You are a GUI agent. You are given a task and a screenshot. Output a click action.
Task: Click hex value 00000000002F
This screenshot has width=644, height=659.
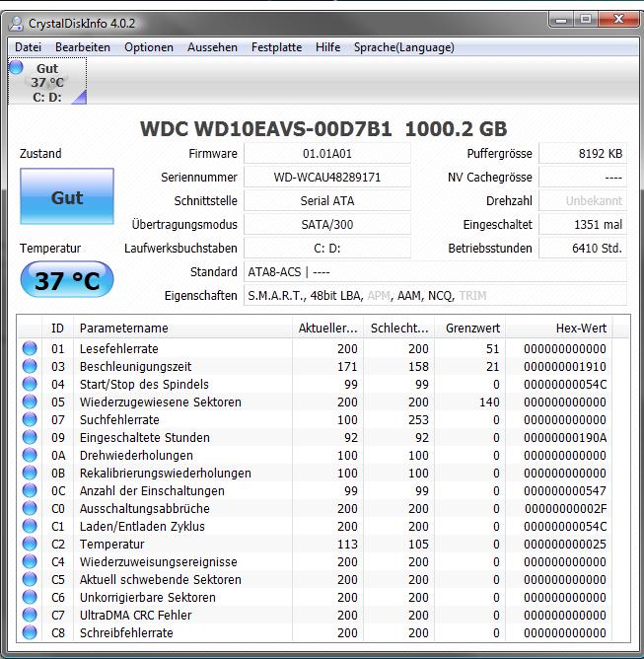pos(565,508)
